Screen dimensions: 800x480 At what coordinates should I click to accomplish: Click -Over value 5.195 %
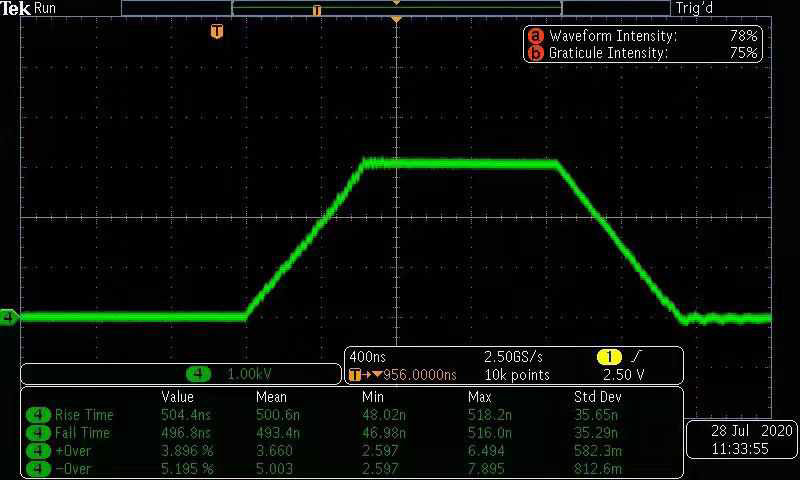[187, 469]
